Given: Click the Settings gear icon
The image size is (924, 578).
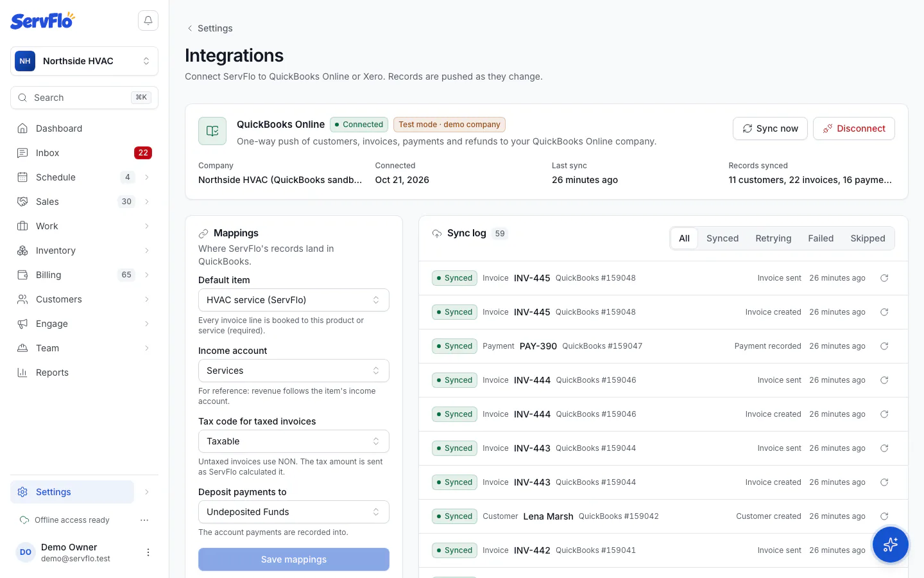Looking at the screenshot, I should (22, 492).
